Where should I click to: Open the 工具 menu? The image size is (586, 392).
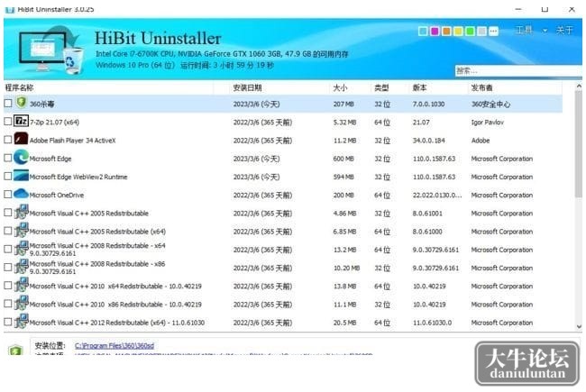pyautogui.click(x=524, y=31)
